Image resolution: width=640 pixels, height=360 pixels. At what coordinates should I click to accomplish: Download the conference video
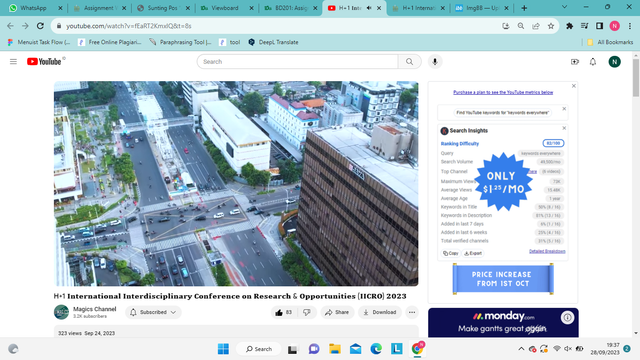(380, 312)
